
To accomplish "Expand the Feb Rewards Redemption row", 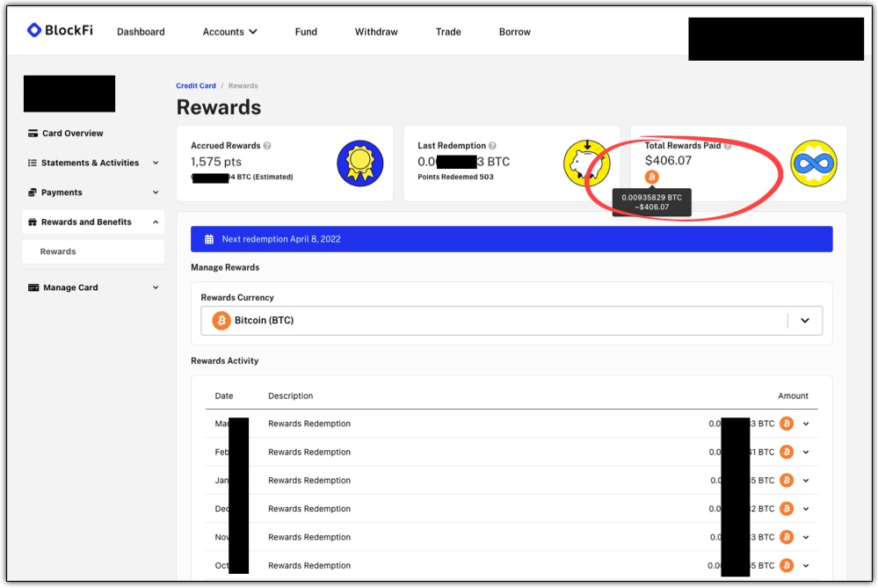I will [806, 453].
